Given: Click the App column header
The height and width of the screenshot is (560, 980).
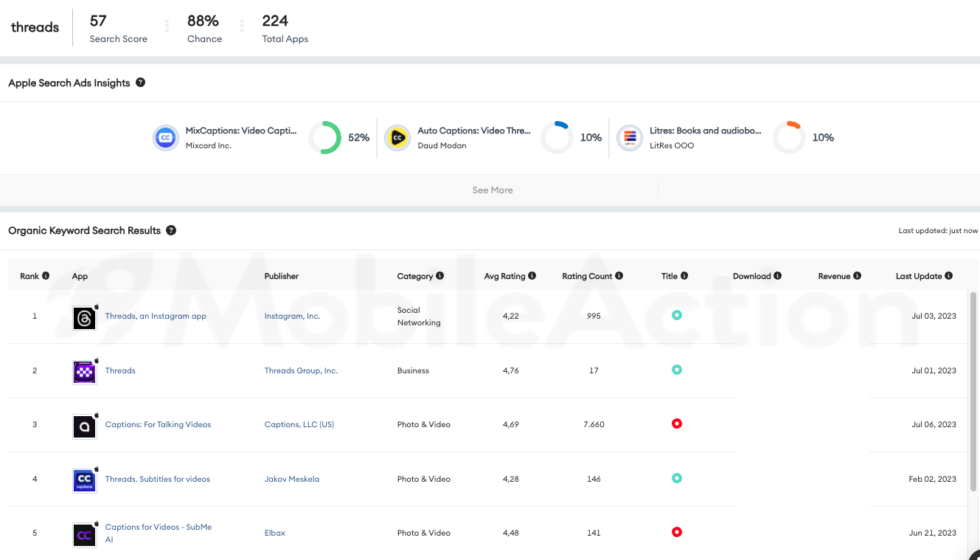Looking at the screenshot, I should pyautogui.click(x=80, y=276).
